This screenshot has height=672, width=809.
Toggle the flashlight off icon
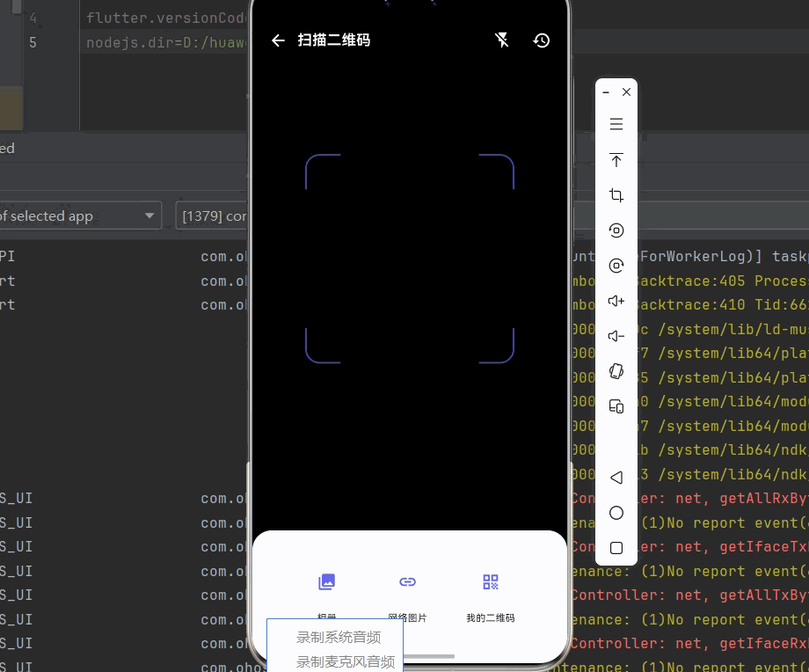[x=501, y=40]
